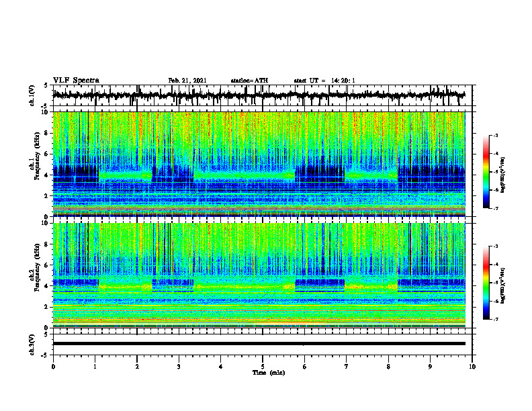
Task: Click the "5" tick label of ch.1(V) panel
Action: (46, 85)
